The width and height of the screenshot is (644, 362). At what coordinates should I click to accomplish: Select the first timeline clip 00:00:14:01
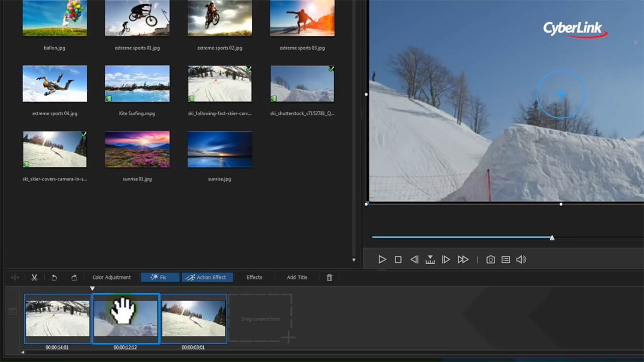point(57,319)
